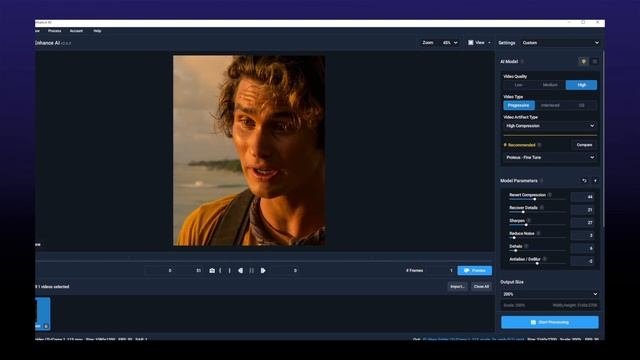Image resolution: width=640 pixels, height=360 pixels.
Task: Set Video Quality to Medium
Action: 550,85
